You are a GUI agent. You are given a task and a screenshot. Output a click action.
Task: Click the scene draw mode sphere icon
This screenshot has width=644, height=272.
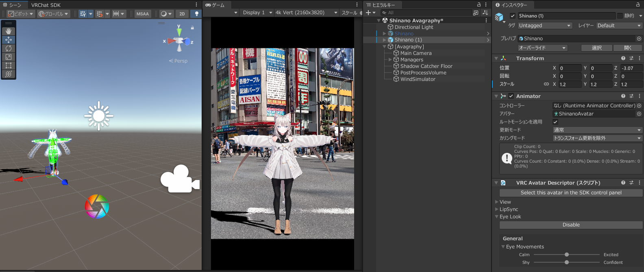pyautogui.click(x=164, y=14)
